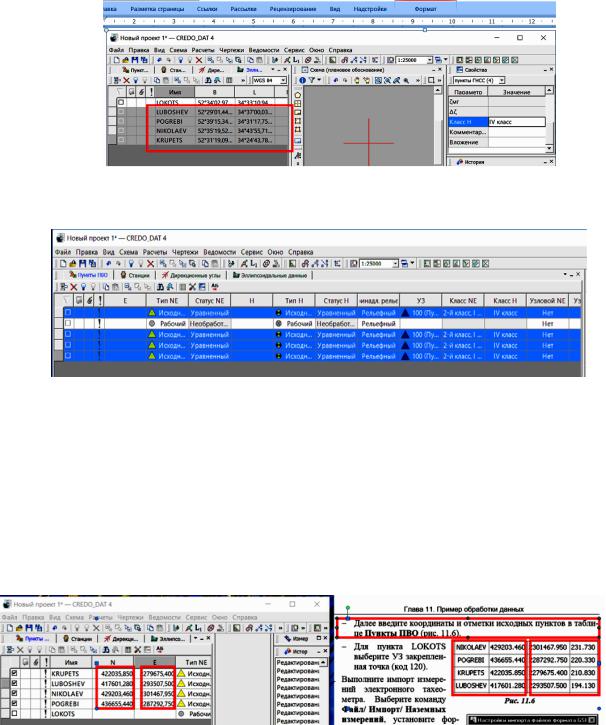The height and width of the screenshot is (725, 606).
Task: Toggle the KRUPETS row checkbox in the N/E table
Action: [x=15, y=674]
